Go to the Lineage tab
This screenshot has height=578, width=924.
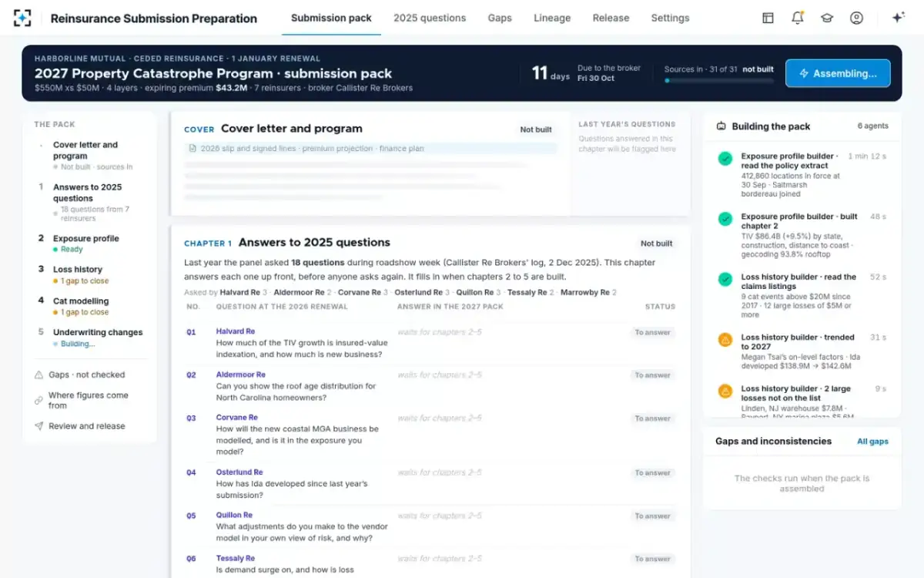point(552,18)
